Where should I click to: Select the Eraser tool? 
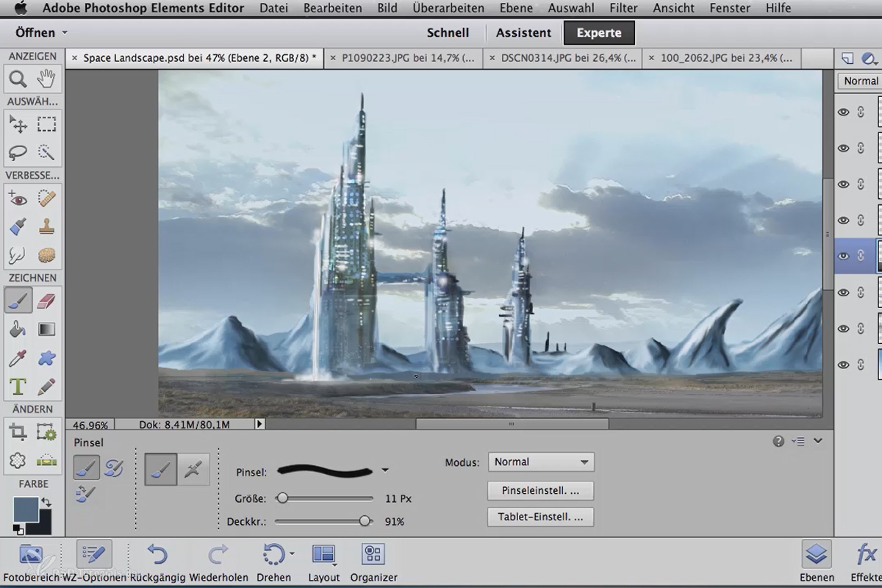point(46,300)
